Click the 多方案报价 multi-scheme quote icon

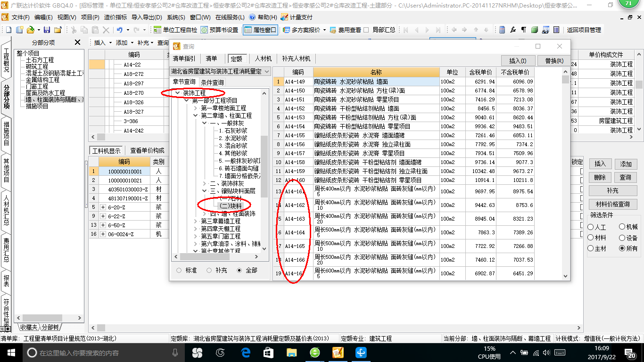tap(287, 30)
